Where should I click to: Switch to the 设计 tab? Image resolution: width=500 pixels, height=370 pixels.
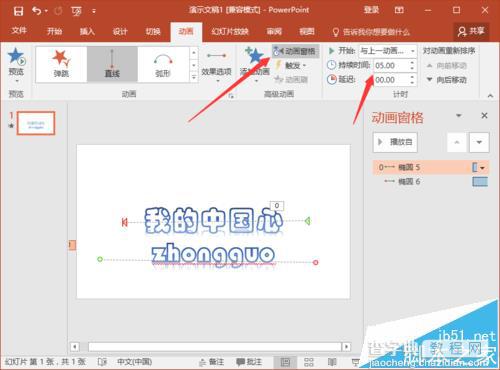[120, 32]
